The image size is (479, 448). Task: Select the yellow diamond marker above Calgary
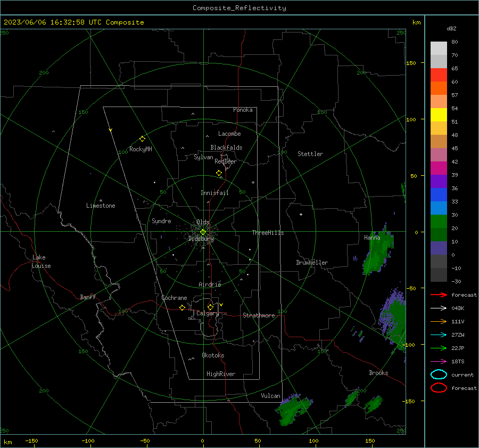[210, 307]
